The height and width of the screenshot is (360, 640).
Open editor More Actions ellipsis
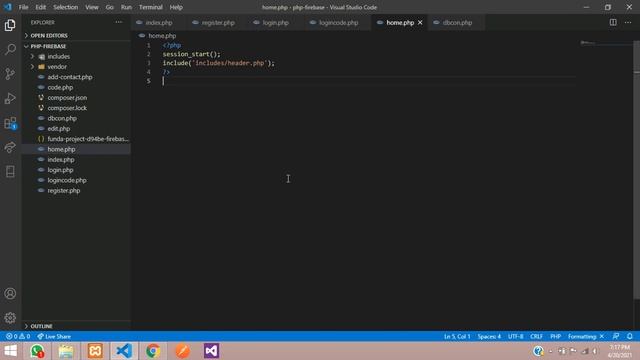[628, 22]
